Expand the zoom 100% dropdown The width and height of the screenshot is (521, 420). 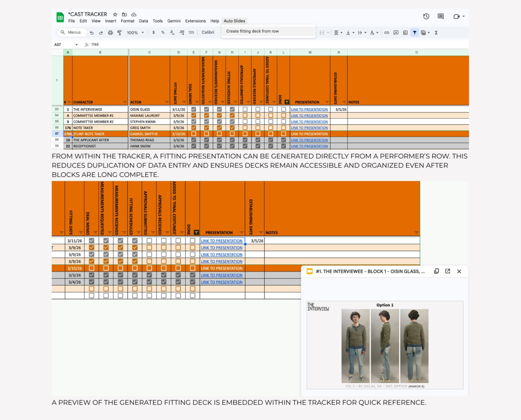(135, 33)
